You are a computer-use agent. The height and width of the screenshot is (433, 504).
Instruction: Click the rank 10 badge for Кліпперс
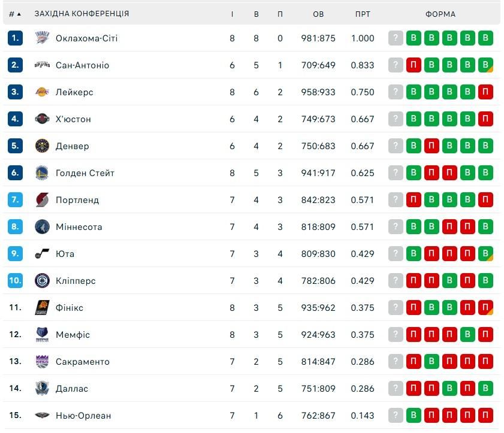tap(15, 280)
